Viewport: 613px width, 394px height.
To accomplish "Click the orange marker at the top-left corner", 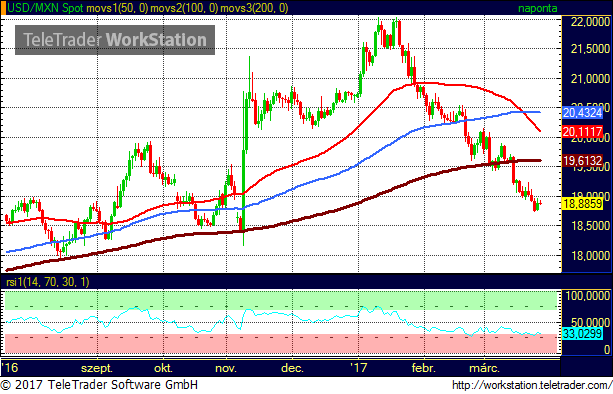I will (x=3, y=8).
